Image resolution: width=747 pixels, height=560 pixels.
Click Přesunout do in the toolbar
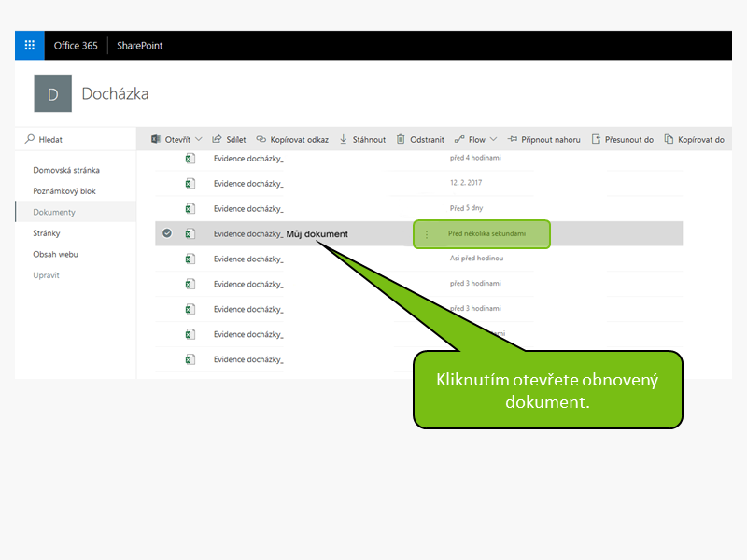coord(622,139)
